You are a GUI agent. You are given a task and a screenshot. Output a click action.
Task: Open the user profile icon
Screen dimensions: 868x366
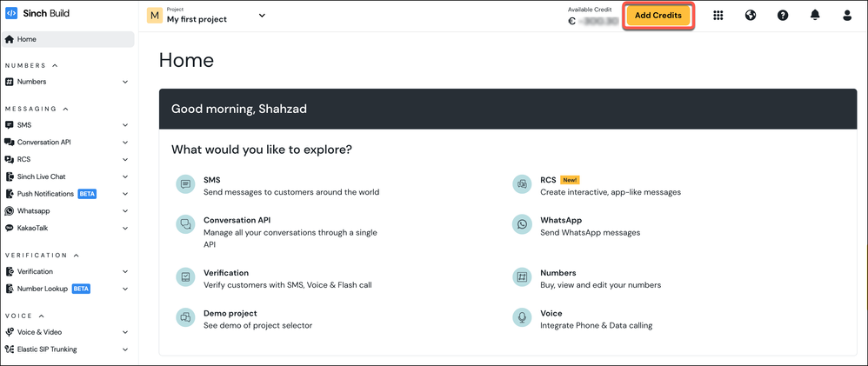pyautogui.click(x=847, y=16)
